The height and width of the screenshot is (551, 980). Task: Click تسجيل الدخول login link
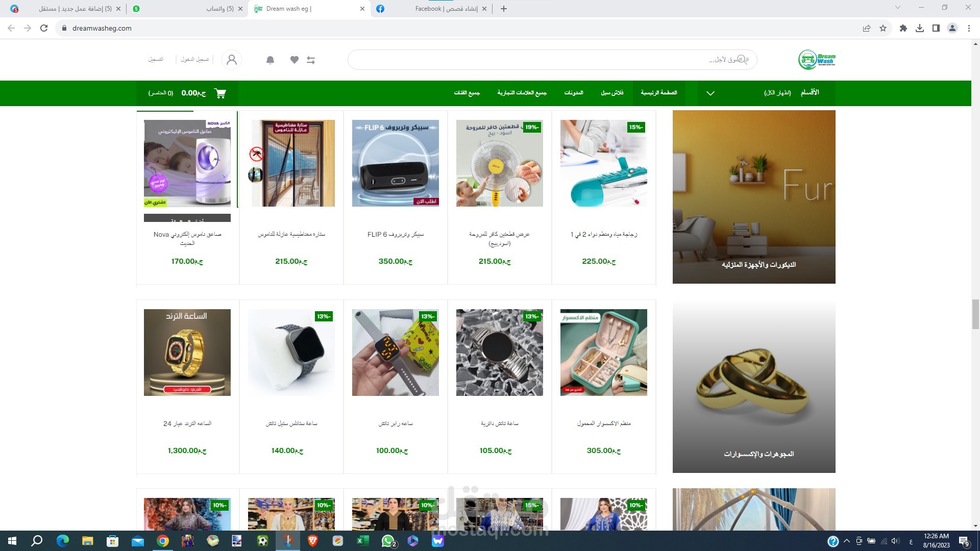click(195, 60)
